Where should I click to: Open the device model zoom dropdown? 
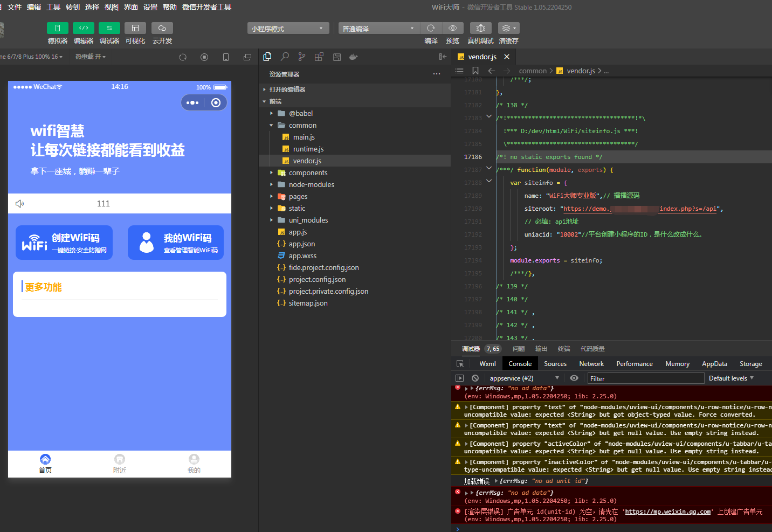click(x=32, y=57)
